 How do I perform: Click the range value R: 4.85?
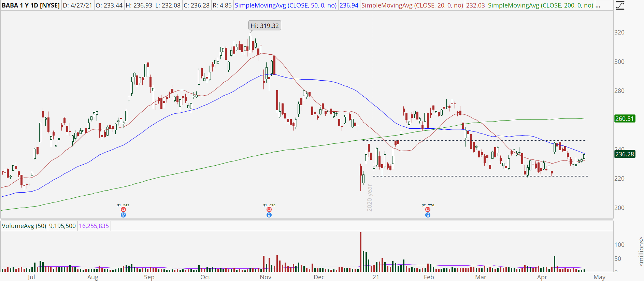[x=222, y=5]
